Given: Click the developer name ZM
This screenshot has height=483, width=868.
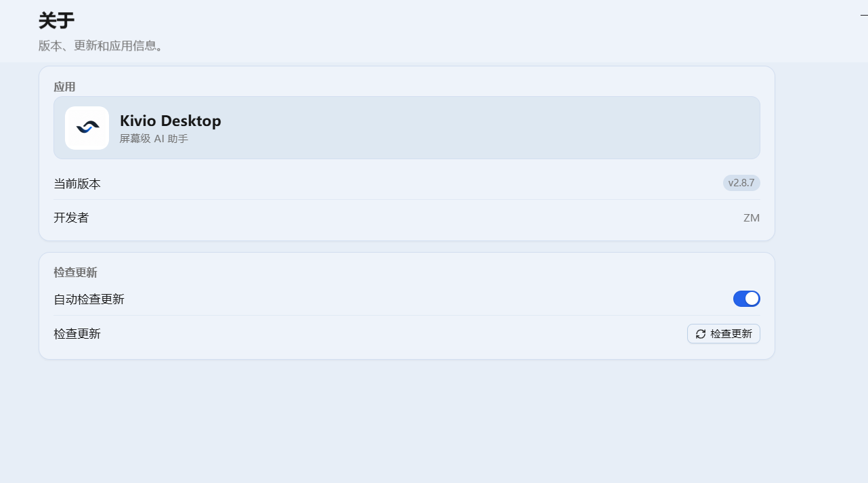Looking at the screenshot, I should 752,218.
